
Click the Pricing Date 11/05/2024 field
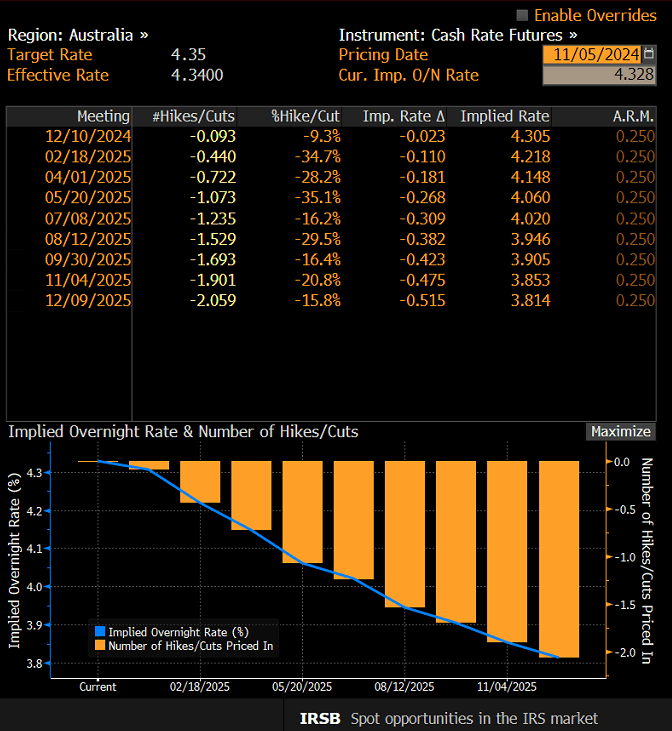coord(594,55)
